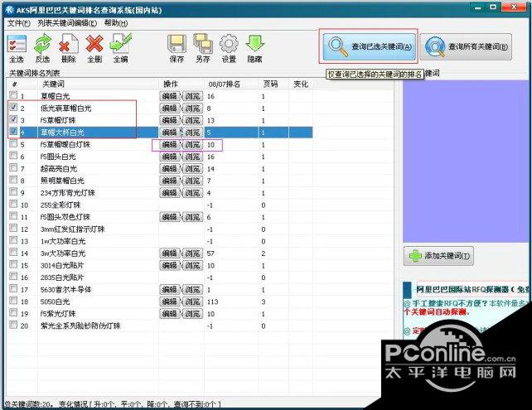Uncheck the box for row 2 低光衰草帽白光
This screenshot has height=410, width=532.
click(13, 107)
